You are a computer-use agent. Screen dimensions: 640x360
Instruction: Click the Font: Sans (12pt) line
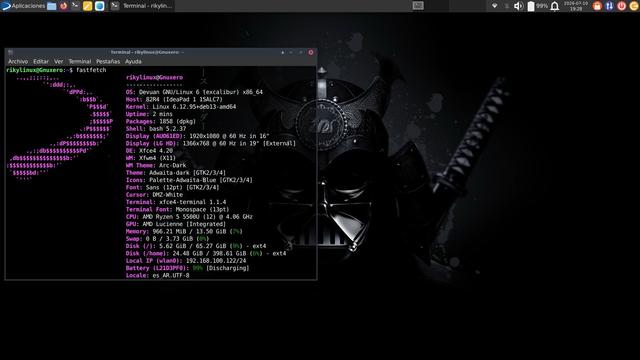pos(172,188)
